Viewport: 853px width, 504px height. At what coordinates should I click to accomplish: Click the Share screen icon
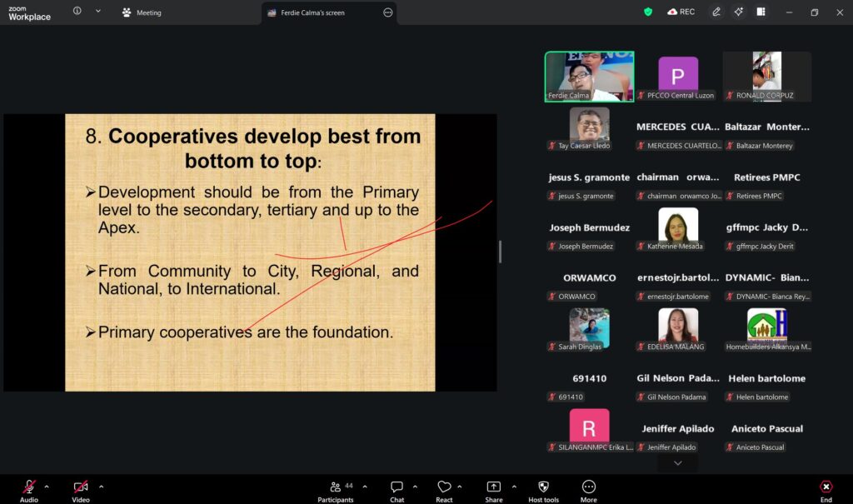[494, 487]
